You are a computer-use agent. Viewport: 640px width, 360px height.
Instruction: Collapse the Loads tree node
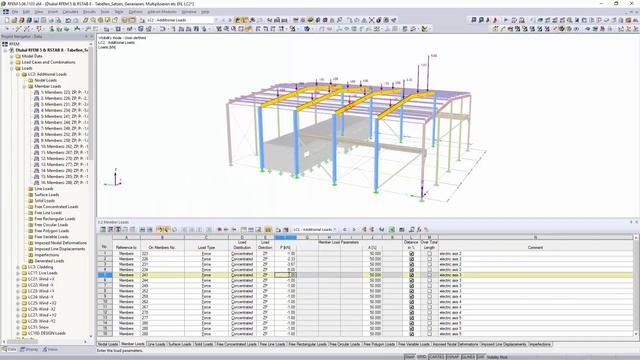click(x=12, y=68)
